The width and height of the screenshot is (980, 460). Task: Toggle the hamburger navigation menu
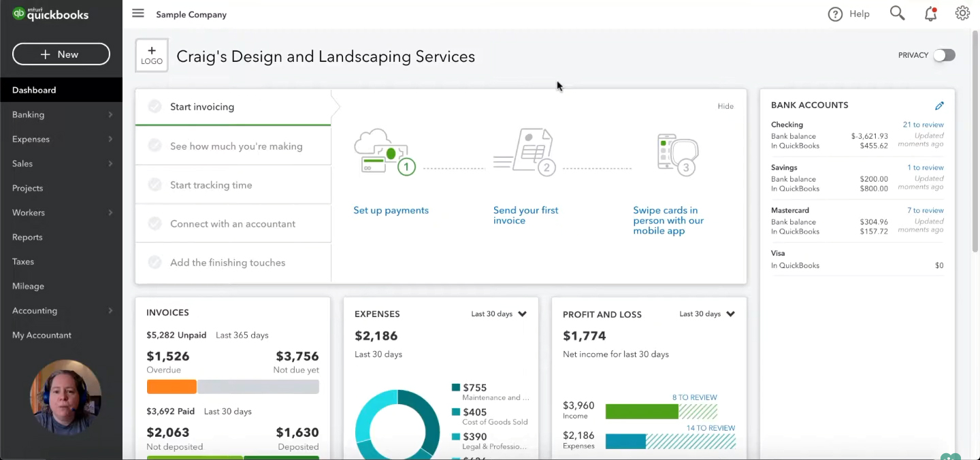click(138, 14)
